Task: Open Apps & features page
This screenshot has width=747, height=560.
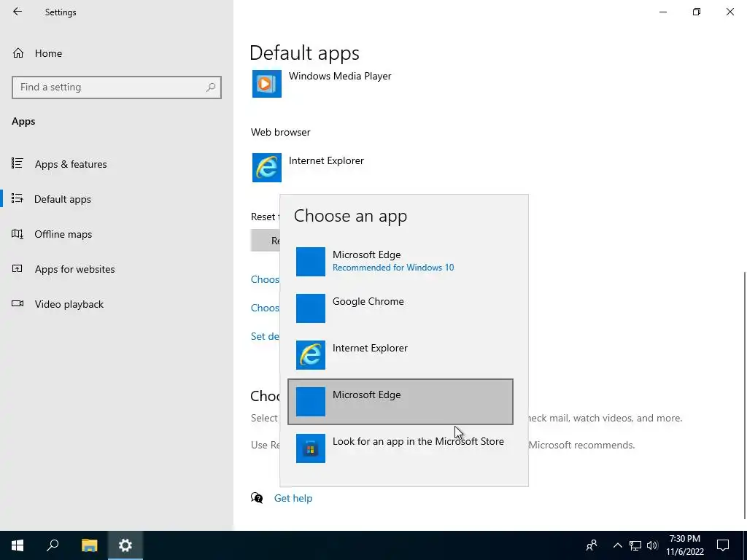Action: [x=117, y=164]
